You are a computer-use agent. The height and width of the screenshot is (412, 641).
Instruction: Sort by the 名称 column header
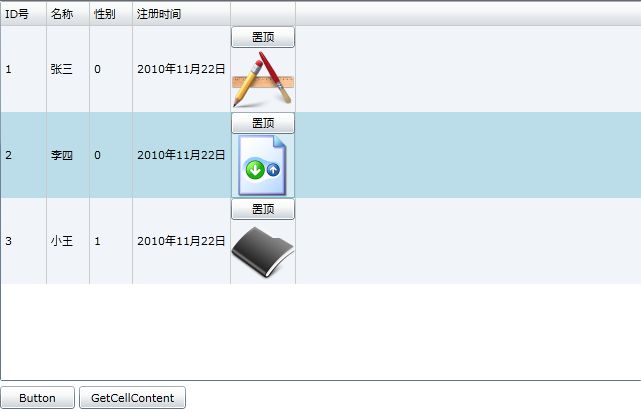(x=68, y=14)
